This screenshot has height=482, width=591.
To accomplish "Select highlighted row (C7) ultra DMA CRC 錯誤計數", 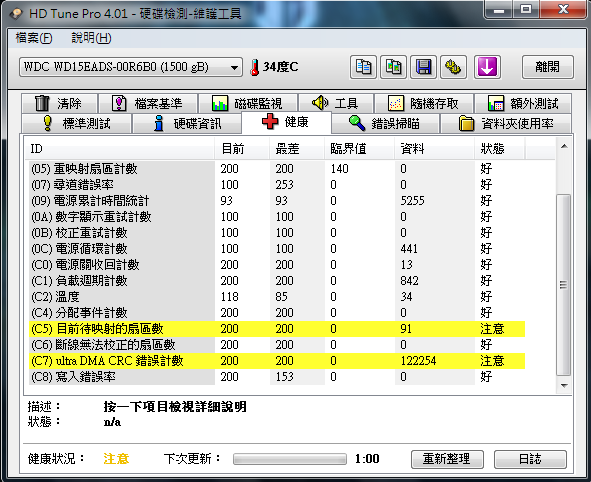I will [277, 361].
